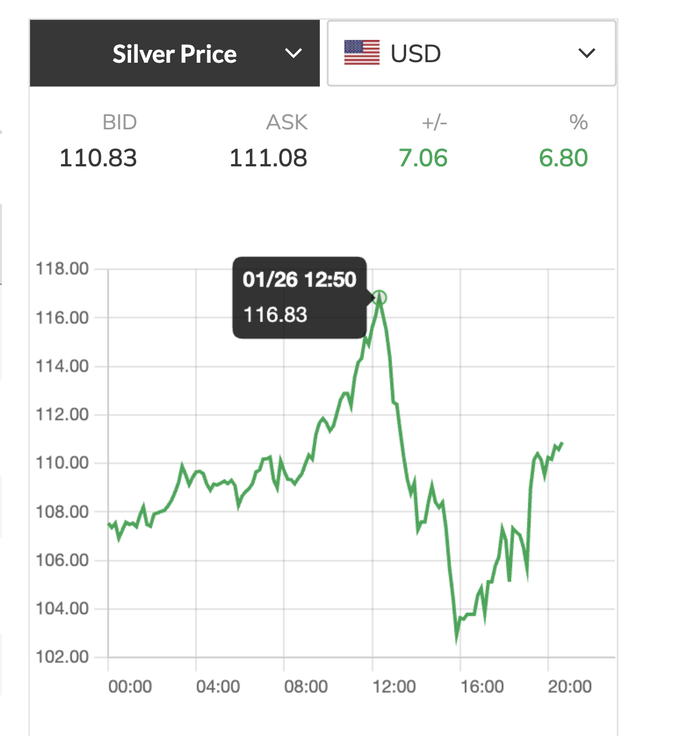698x736 pixels.
Task: Click the 16:00 time axis label
Action: (481, 687)
